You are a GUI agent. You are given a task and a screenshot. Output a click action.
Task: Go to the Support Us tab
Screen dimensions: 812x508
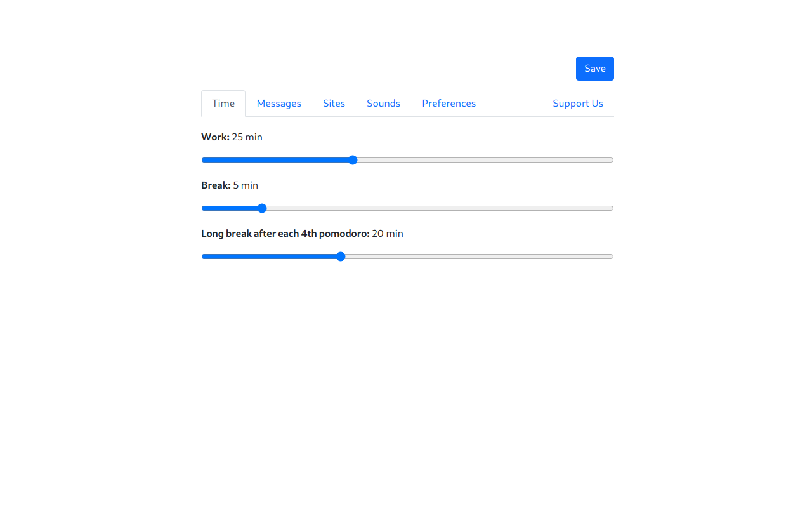[577, 103]
